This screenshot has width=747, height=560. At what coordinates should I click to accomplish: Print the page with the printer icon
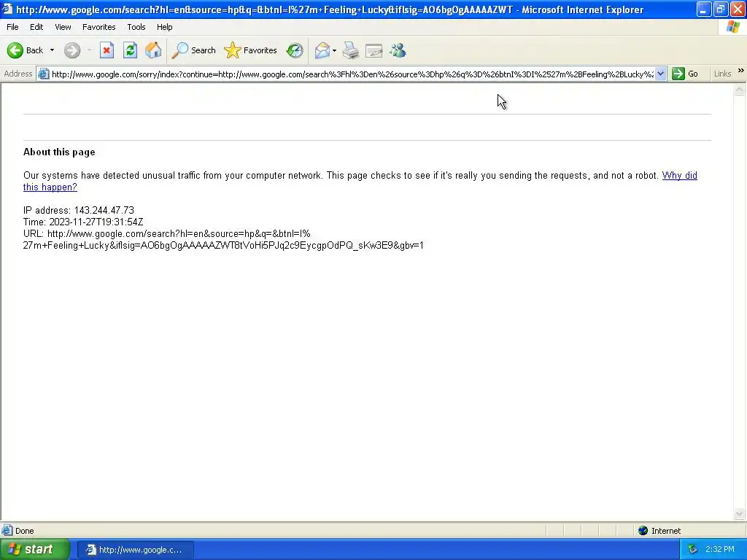pyautogui.click(x=351, y=50)
